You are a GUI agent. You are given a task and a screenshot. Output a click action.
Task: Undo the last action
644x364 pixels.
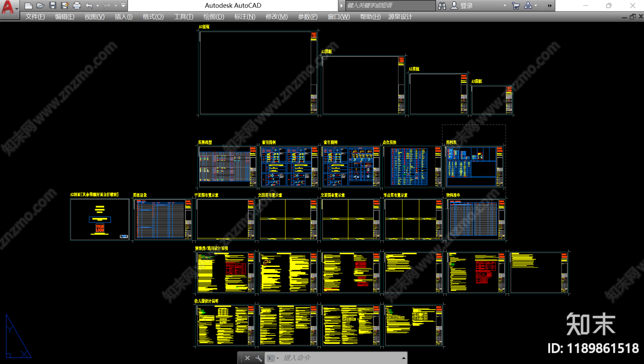point(89,6)
